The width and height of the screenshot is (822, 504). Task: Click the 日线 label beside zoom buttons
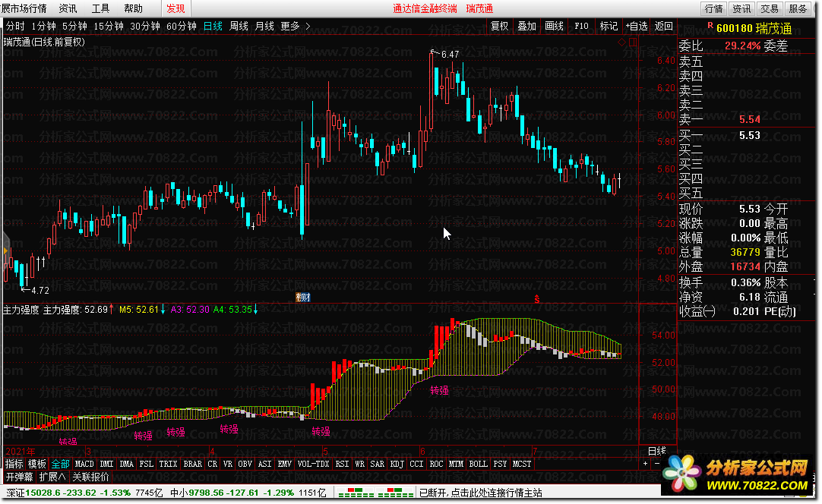coord(657,451)
